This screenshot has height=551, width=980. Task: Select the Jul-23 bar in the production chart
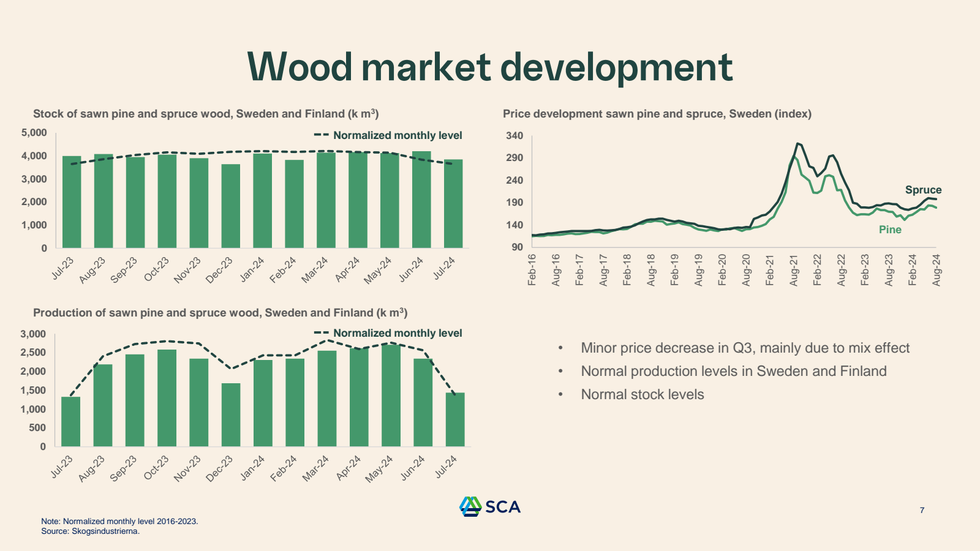tap(71, 422)
